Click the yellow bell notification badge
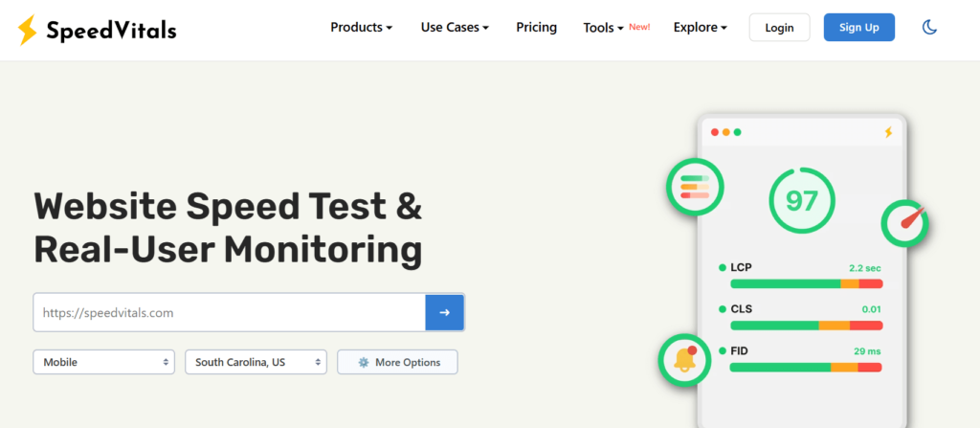The width and height of the screenshot is (980, 428). [x=684, y=360]
